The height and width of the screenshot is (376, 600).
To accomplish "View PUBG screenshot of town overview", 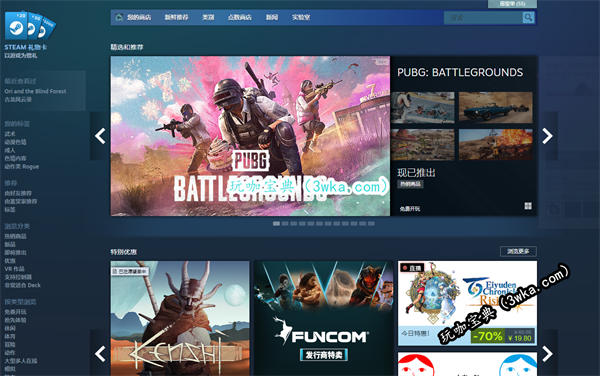I will pyautogui.click(x=423, y=145).
